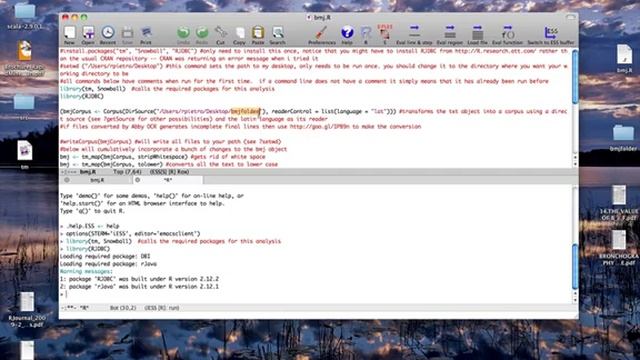Select the BRONCHOGRAPHY pdf on desktop
640x360 pixels.
click(619, 247)
